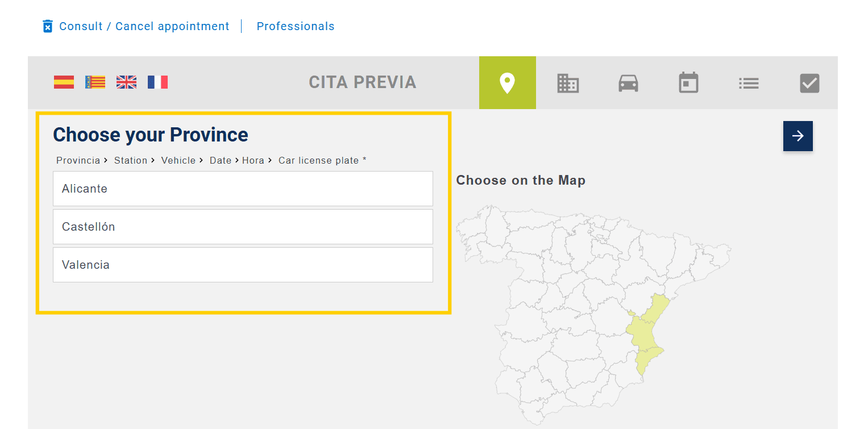Click the Vehicle step car icon
Image resolution: width=868 pixels, height=429 pixels.
[x=628, y=82]
